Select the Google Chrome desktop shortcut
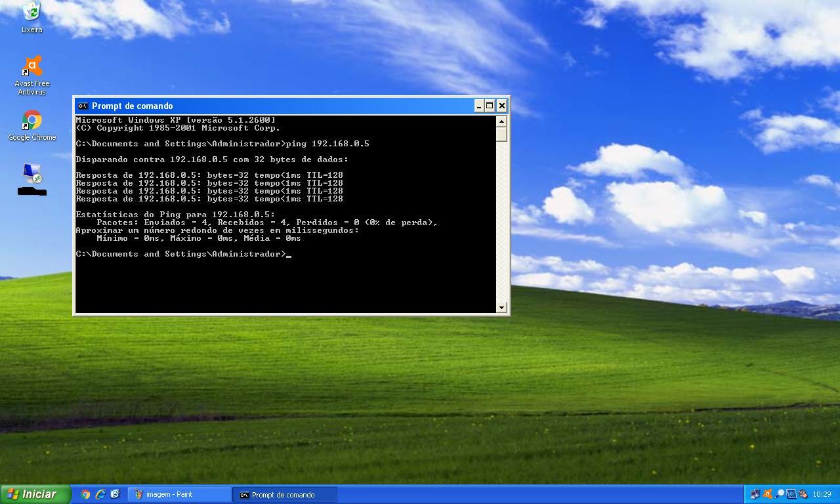The height and width of the screenshot is (504, 840). 31,126
